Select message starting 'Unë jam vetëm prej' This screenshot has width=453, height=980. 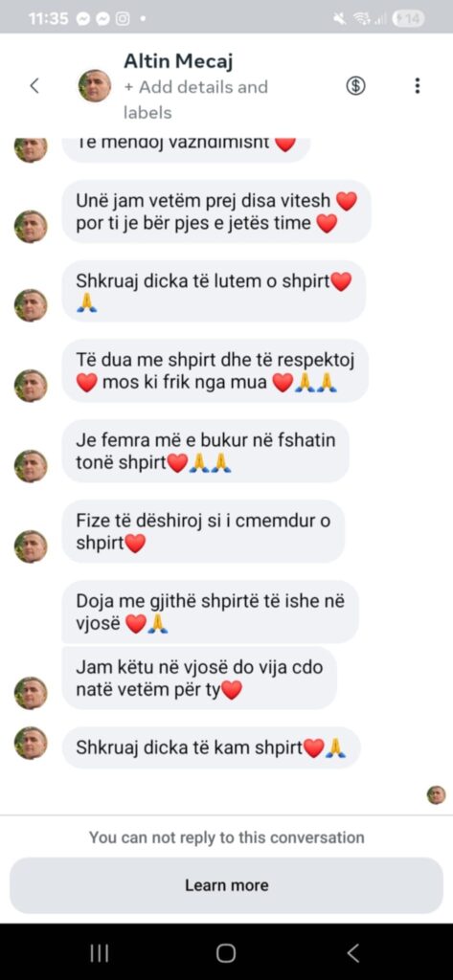point(216,212)
